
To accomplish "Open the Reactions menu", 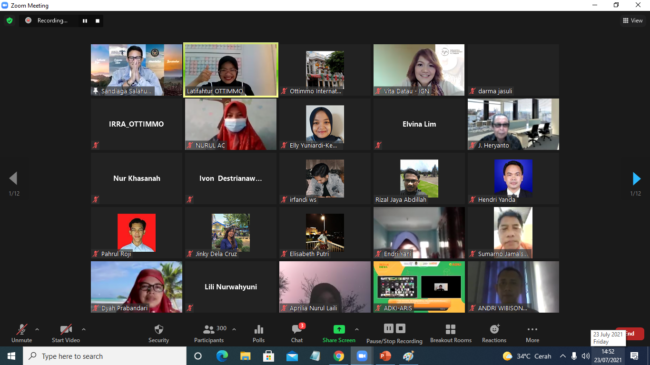I will pos(494,333).
